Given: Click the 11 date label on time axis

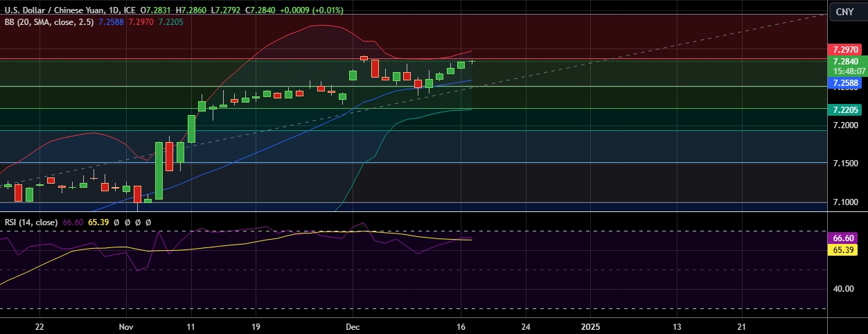Looking at the screenshot, I should point(191,326).
